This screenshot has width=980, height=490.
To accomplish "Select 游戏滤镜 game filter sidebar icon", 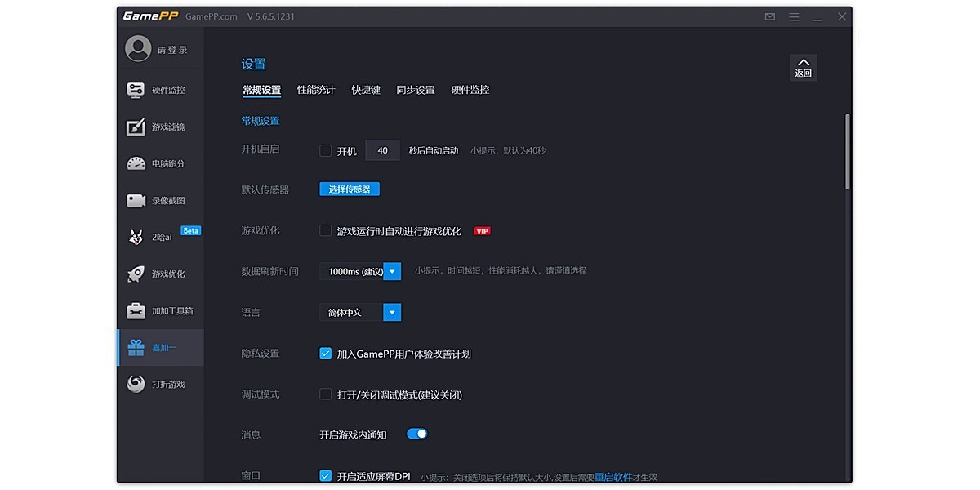I will coord(136,127).
